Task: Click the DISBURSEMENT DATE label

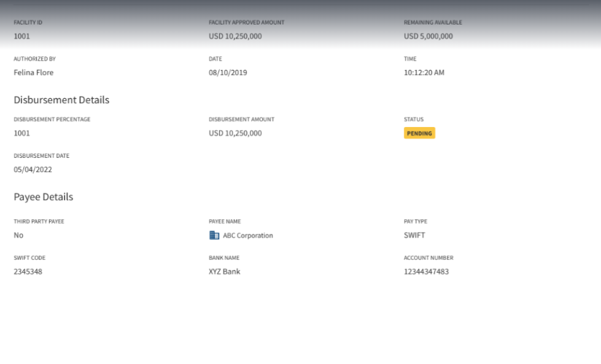Action: click(41, 155)
